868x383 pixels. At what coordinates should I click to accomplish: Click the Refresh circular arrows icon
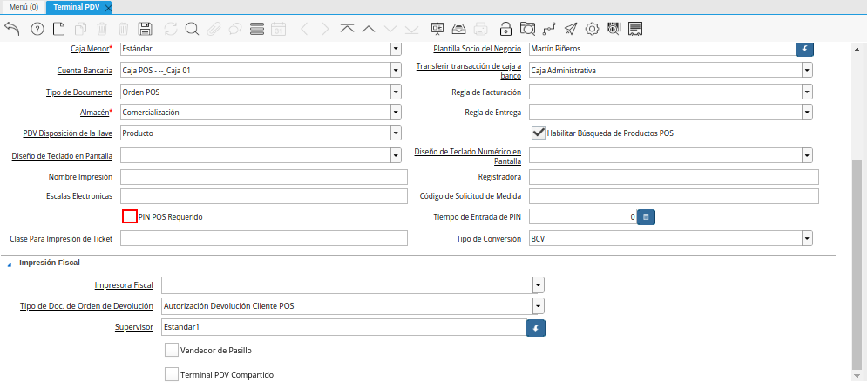pos(171,29)
